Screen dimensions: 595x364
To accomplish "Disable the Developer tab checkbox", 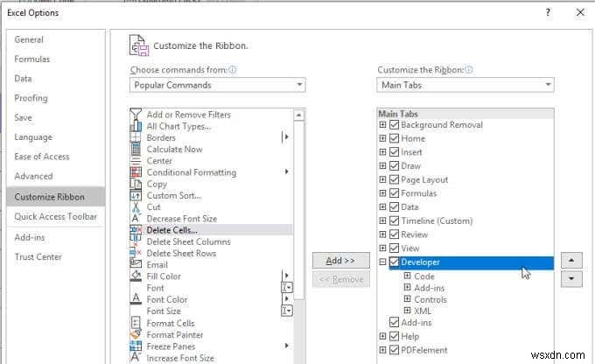I will (395, 262).
